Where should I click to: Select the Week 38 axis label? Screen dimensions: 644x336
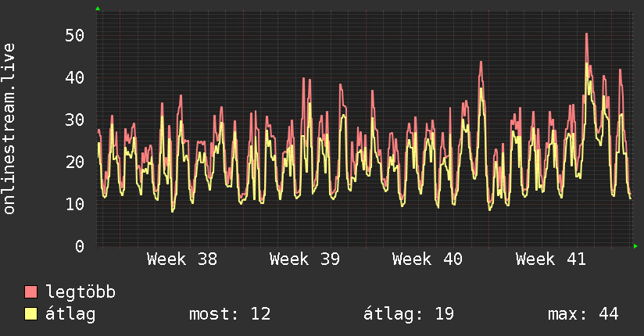click(x=182, y=259)
